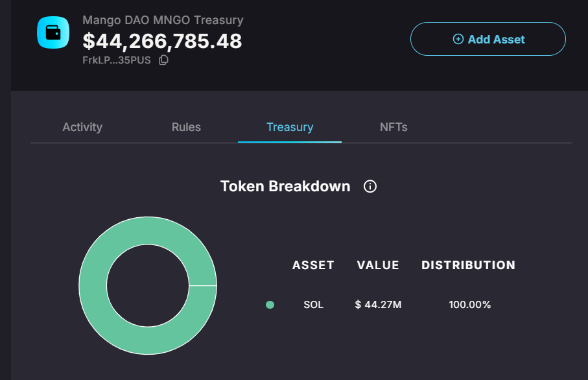Switch to the Activity tab
Image resolution: width=588 pixels, height=380 pixels.
coord(82,127)
